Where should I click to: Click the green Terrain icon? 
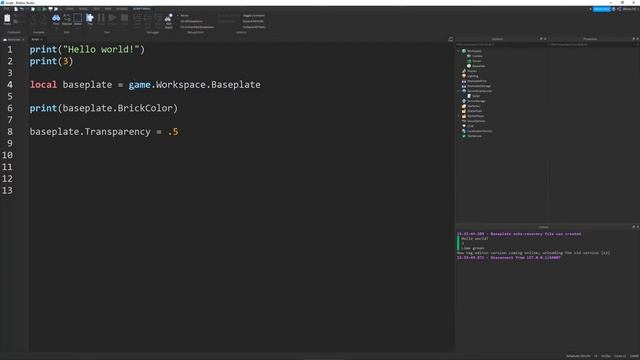pos(469,61)
